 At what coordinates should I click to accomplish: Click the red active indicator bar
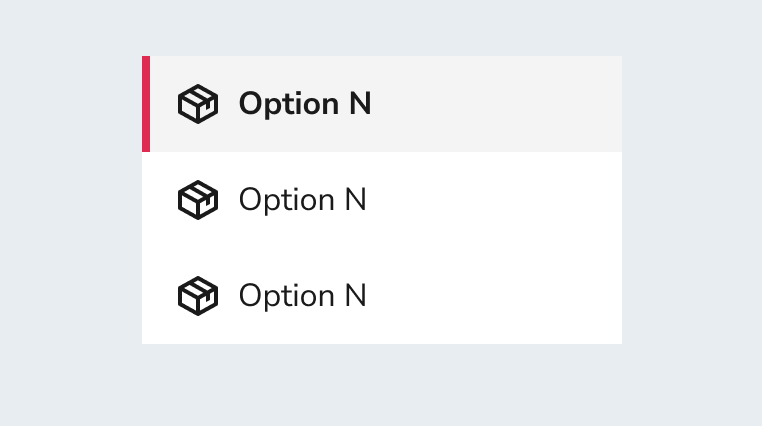pos(146,104)
